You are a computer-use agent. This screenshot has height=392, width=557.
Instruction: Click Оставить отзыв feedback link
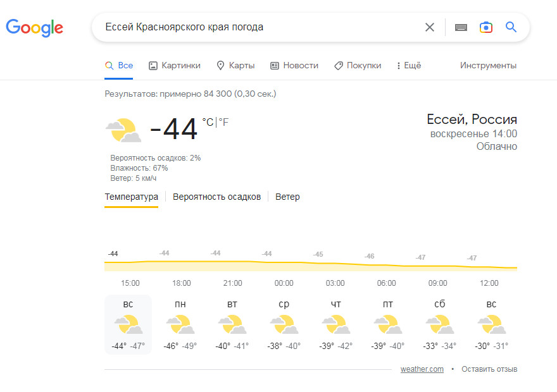[x=489, y=369]
